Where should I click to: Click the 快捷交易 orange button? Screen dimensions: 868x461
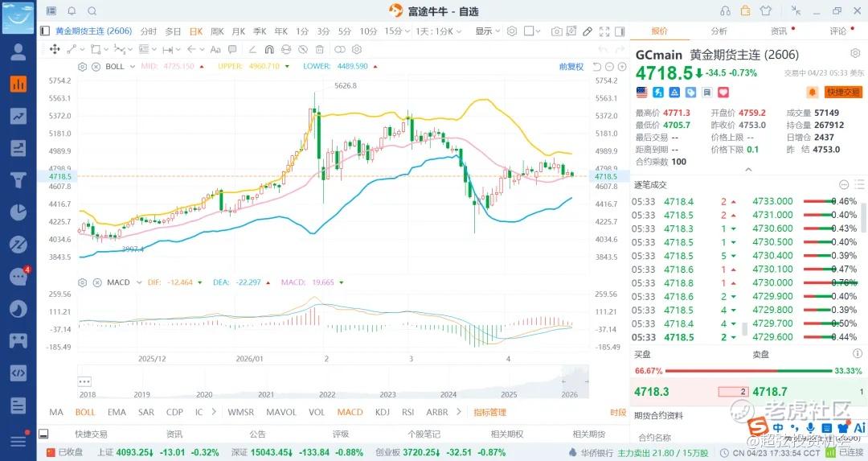click(843, 92)
